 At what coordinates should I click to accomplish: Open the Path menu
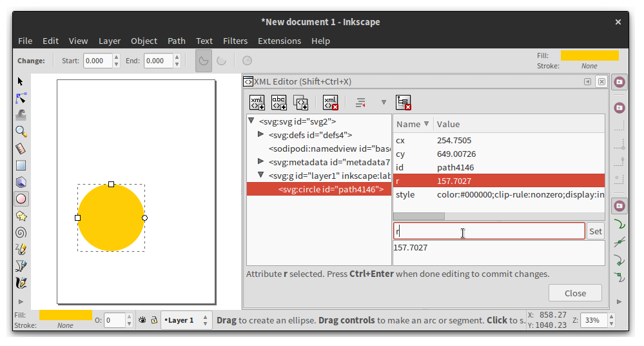pos(176,41)
